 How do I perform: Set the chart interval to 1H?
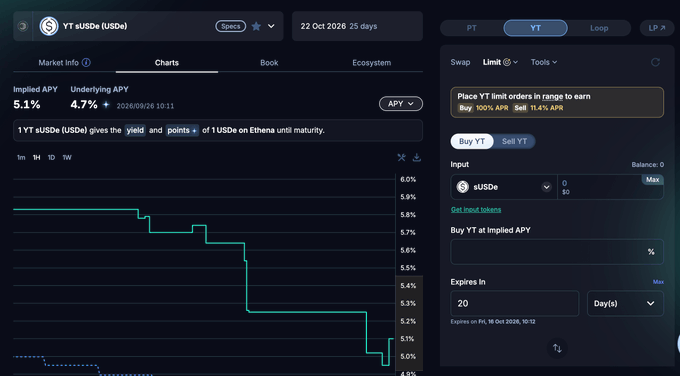[36, 157]
